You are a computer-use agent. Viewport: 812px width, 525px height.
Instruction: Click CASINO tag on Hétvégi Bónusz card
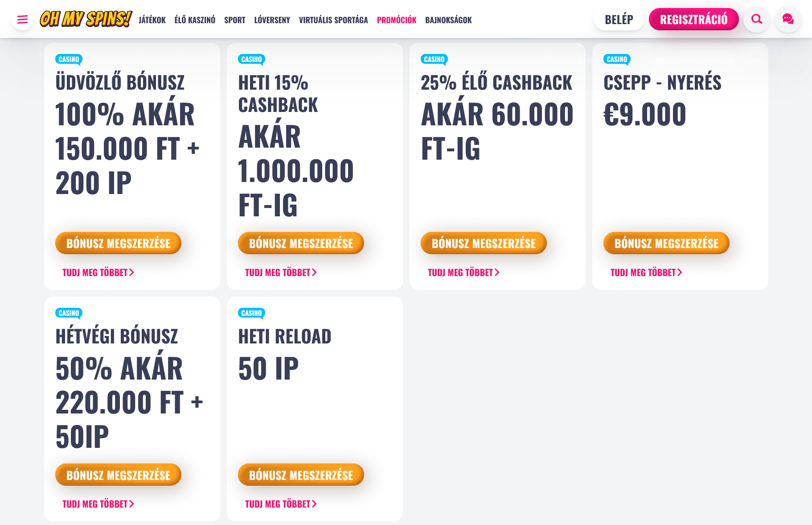coord(69,313)
